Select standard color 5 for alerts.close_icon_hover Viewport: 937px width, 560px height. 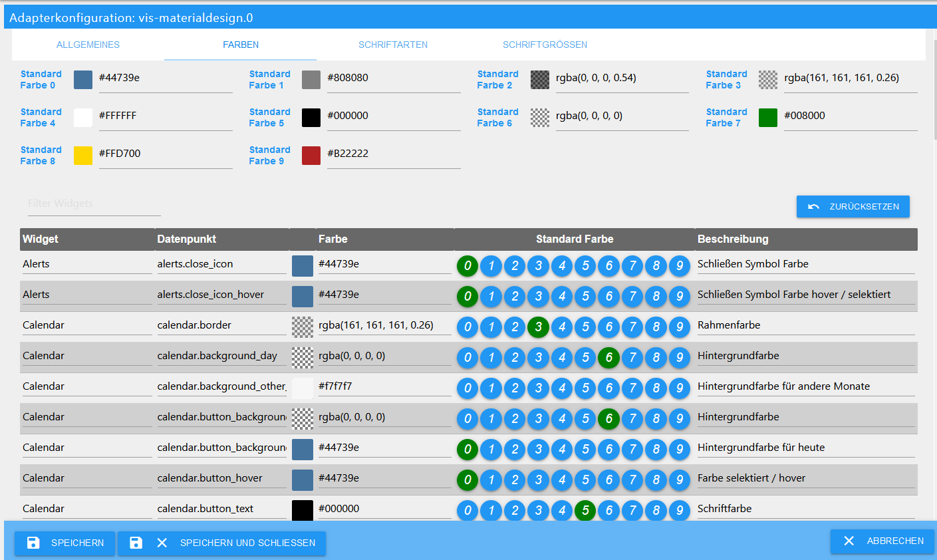[x=585, y=297]
